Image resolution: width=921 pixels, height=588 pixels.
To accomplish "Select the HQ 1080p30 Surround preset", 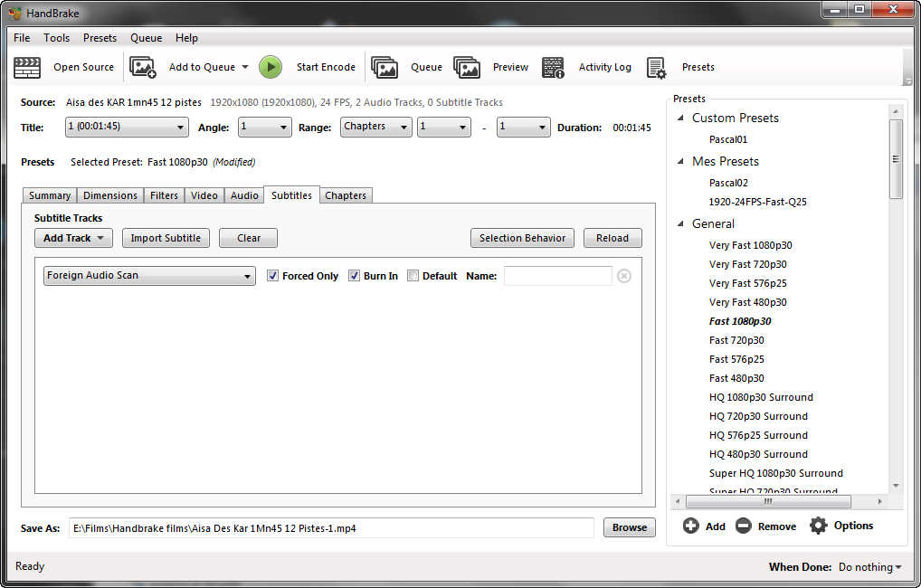I will 761,397.
